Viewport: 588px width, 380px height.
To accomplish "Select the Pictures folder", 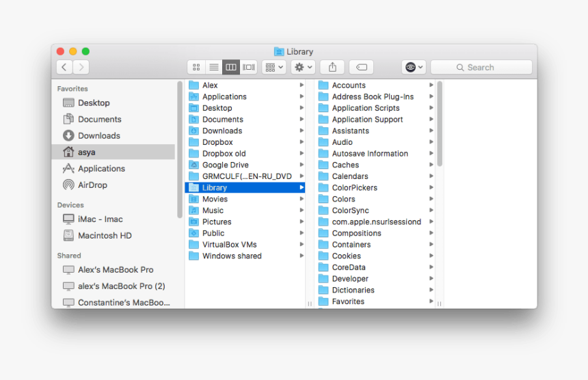I will coord(245,222).
